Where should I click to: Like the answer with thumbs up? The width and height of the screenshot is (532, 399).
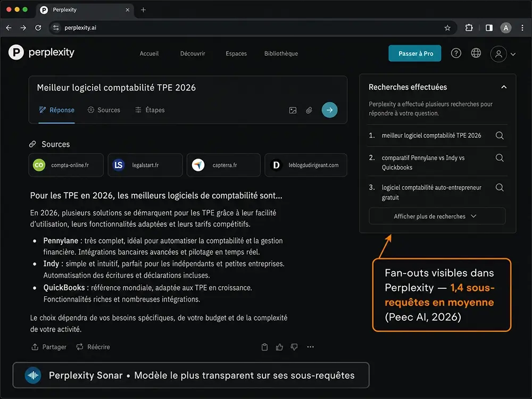click(x=279, y=347)
